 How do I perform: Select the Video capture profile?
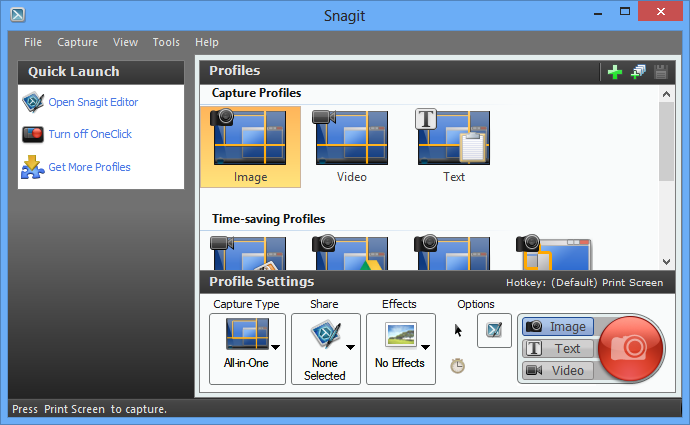tap(352, 147)
